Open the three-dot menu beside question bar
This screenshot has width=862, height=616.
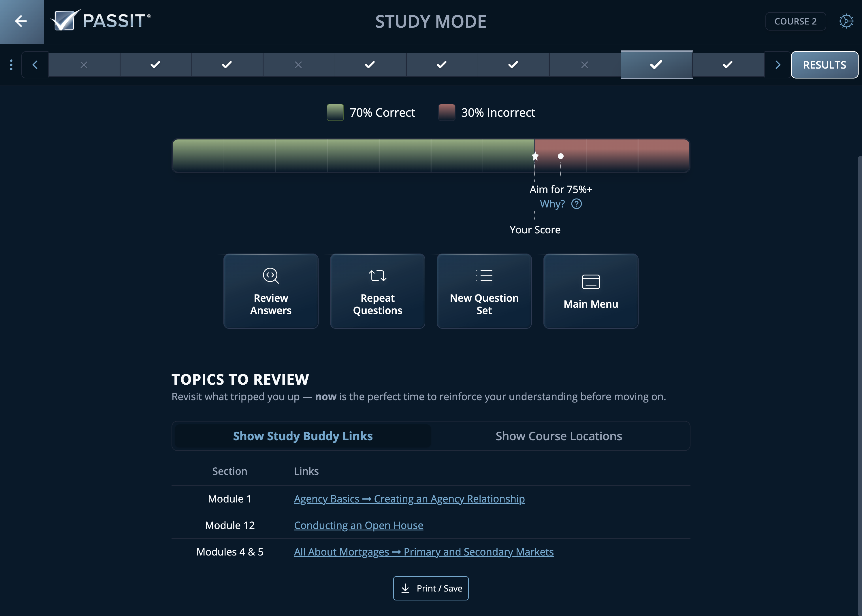tap(11, 65)
